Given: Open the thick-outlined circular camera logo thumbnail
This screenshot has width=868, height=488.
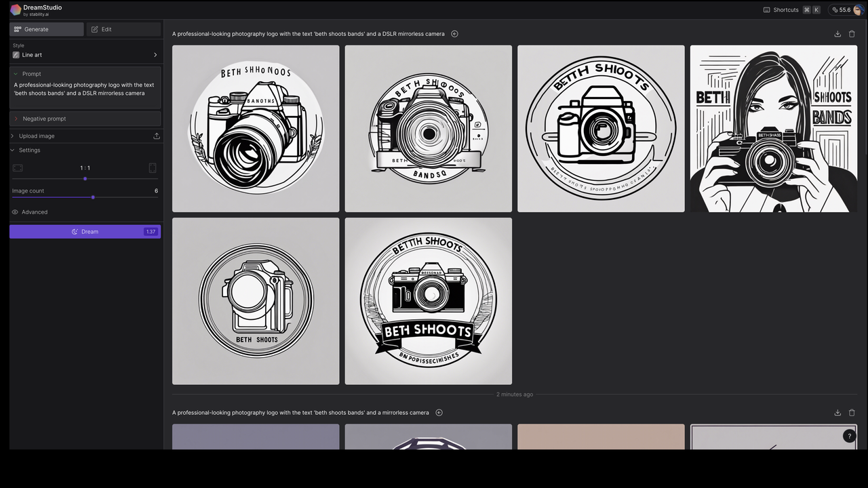Looking at the screenshot, I should [x=601, y=129].
